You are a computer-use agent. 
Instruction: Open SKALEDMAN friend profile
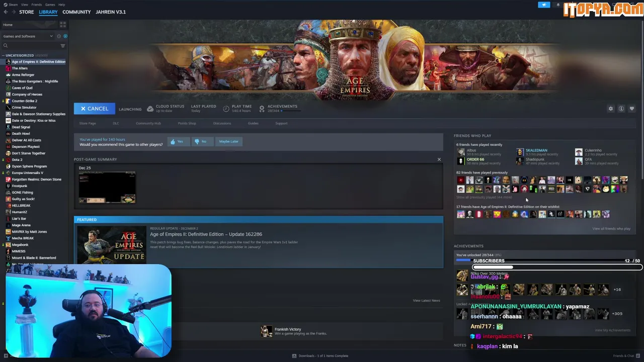pyautogui.click(x=536, y=150)
